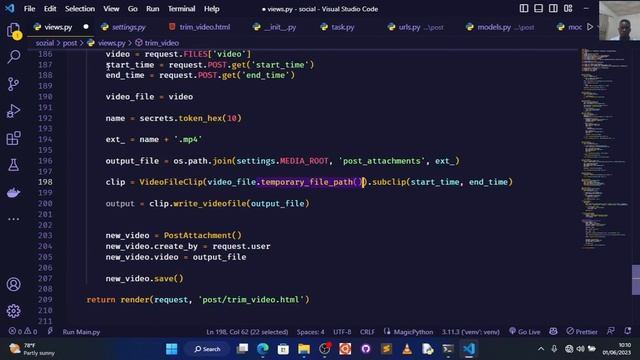Click Prettier status bar item
This screenshot has width=640, height=360.
click(x=582, y=331)
